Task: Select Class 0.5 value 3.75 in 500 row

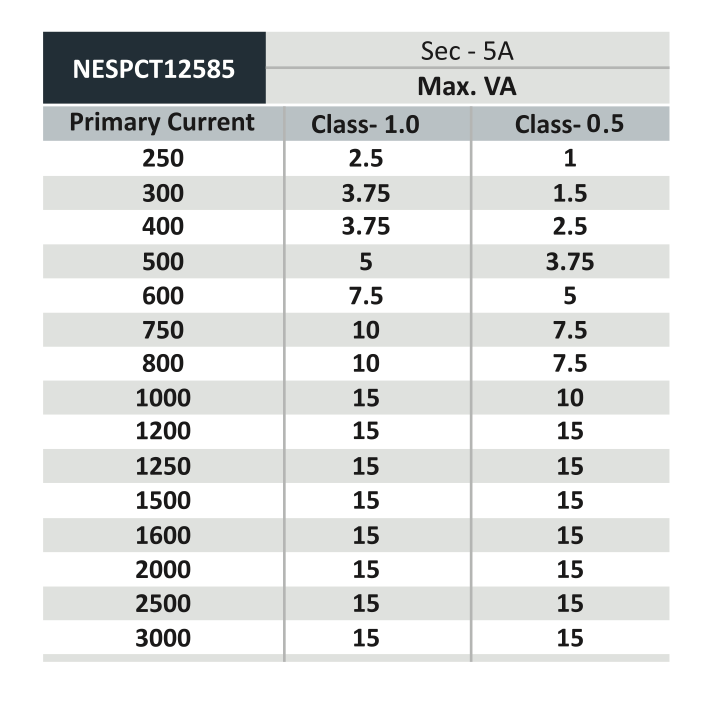Action: (570, 262)
